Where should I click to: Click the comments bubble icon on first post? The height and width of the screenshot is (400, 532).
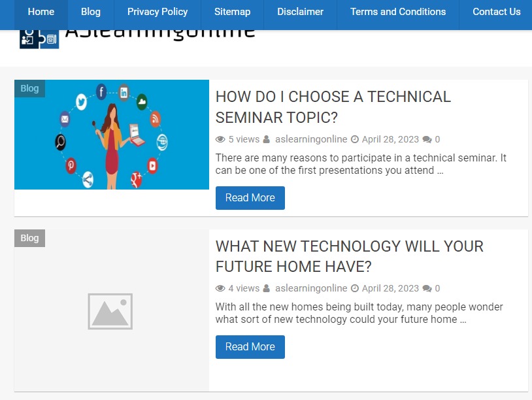click(427, 139)
